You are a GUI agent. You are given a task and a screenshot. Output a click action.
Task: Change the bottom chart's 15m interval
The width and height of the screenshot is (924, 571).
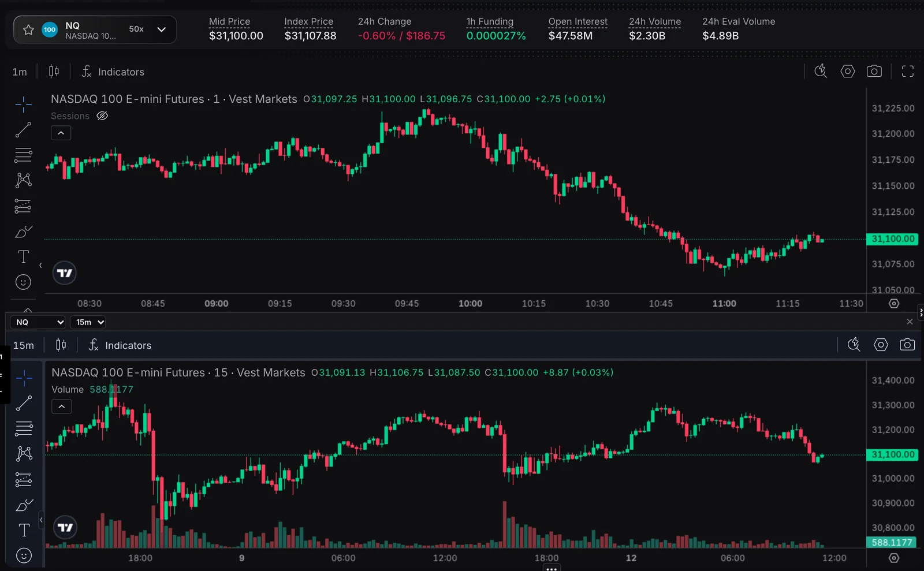click(24, 345)
